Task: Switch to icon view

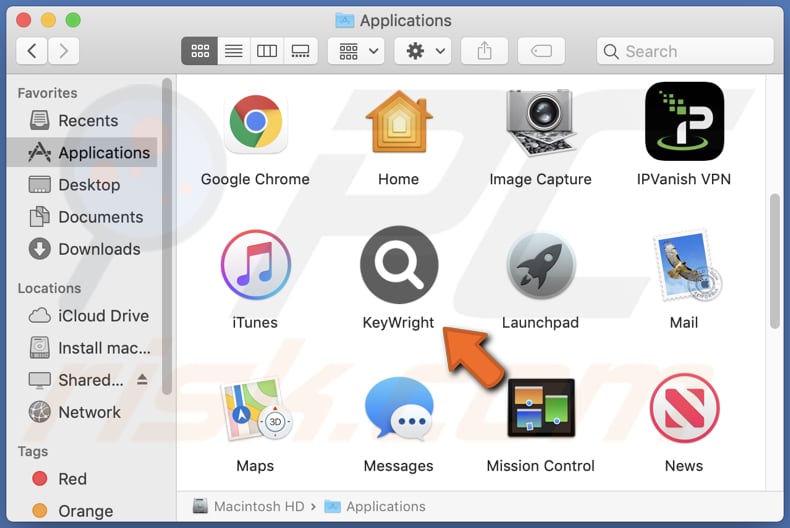Action: pos(200,51)
